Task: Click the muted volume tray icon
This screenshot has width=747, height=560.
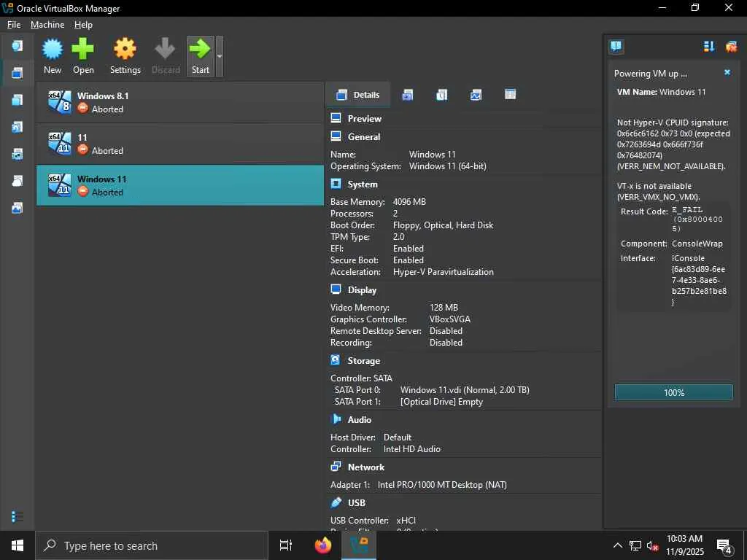Action: point(652,545)
